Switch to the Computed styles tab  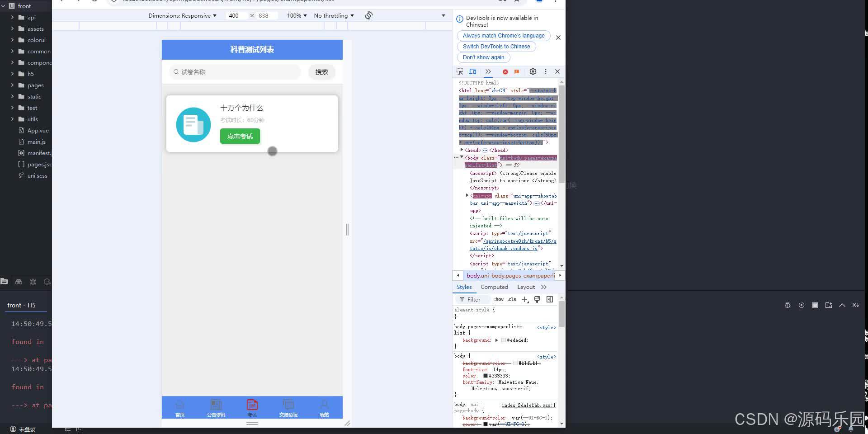coord(494,287)
